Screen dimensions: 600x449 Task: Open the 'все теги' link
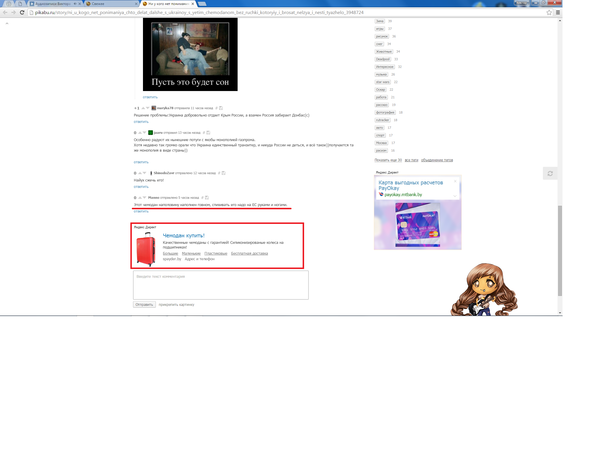point(411,160)
